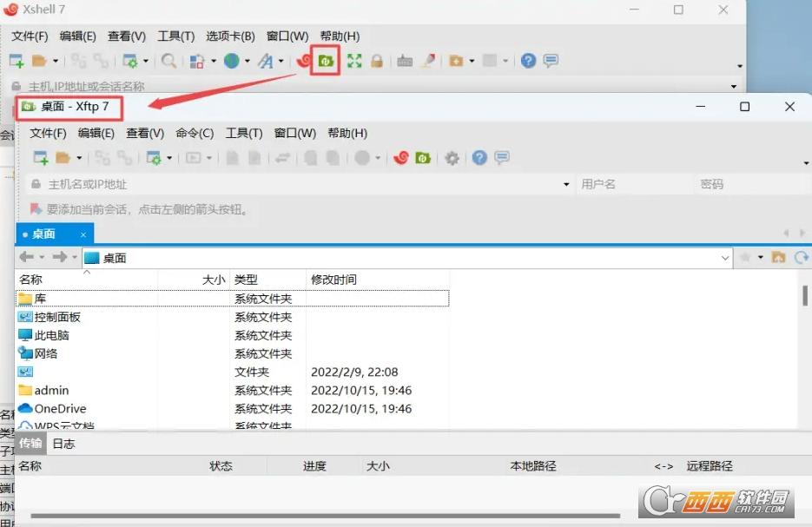The height and width of the screenshot is (527, 812).
Task: Click New Session icon in Xftp toolbar
Action: point(41,158)
